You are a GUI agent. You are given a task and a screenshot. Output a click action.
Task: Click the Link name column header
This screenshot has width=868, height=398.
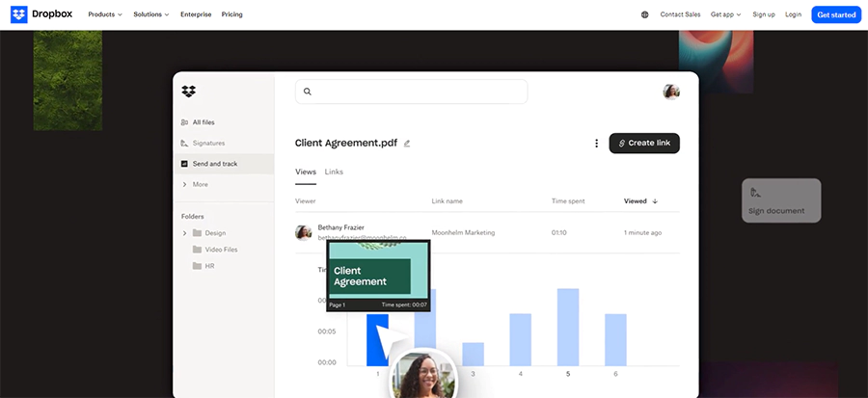point(448,201)
